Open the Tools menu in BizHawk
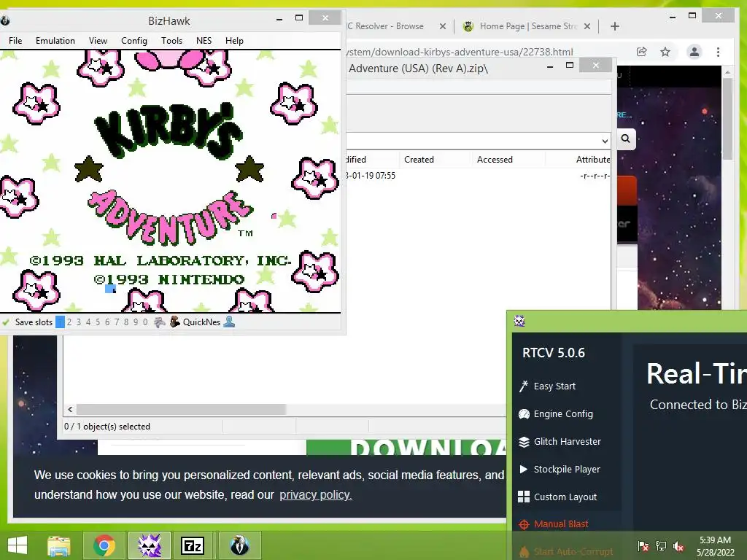747x560 pixels. (171, 41)
